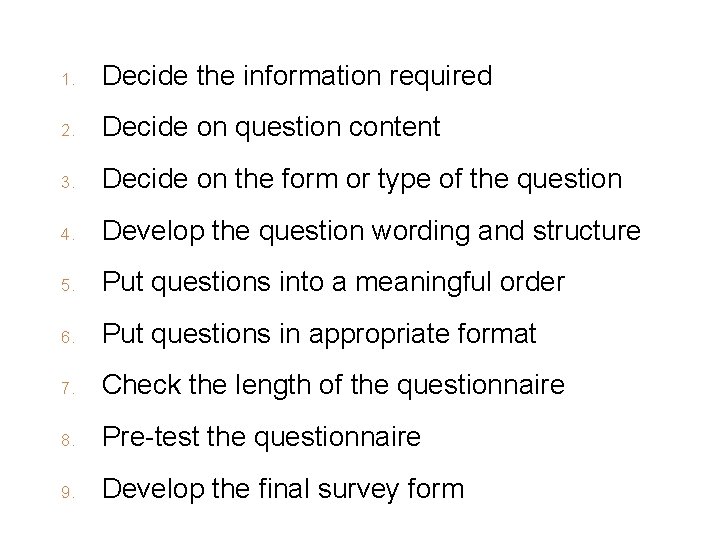
Task: Select 'Develop the question wording and structure'
Action: pos(371,231)
